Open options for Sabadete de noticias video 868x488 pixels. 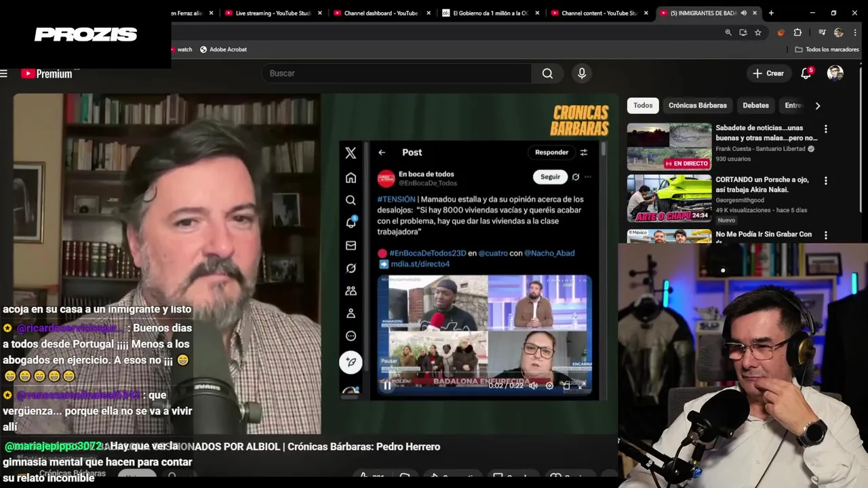coord(825,129)
